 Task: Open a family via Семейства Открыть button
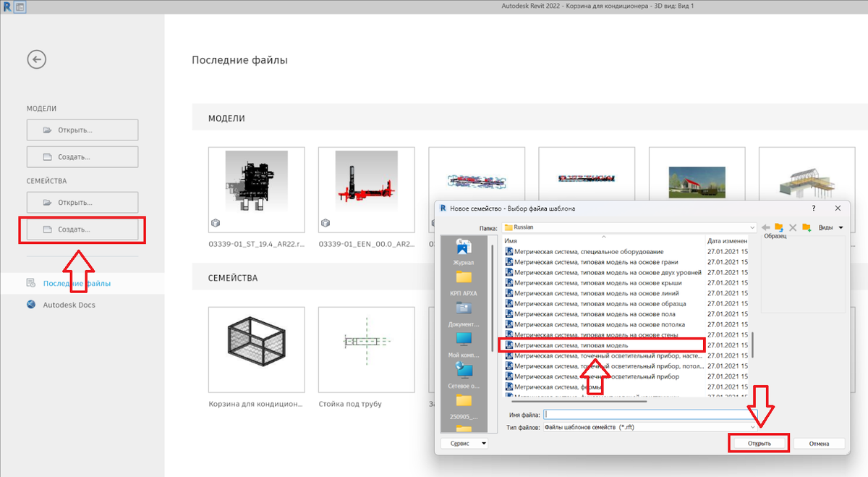(82, 202)
